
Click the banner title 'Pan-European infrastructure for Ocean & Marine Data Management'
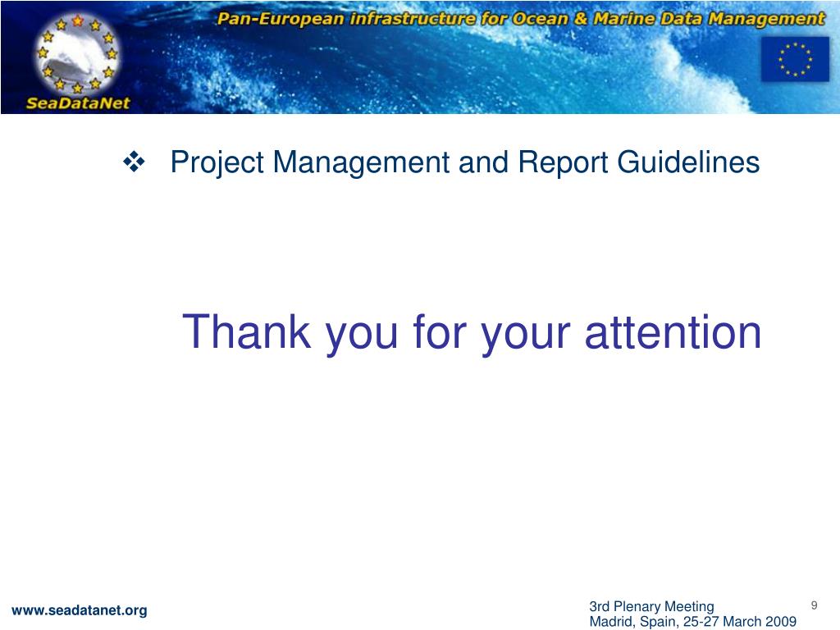pos(521,20)
